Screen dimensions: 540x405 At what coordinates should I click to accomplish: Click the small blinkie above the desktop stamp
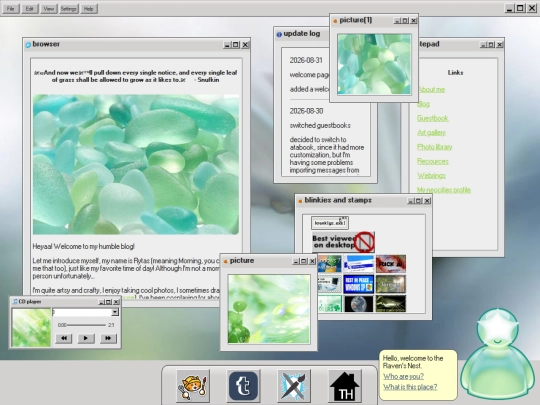[330, 223]
